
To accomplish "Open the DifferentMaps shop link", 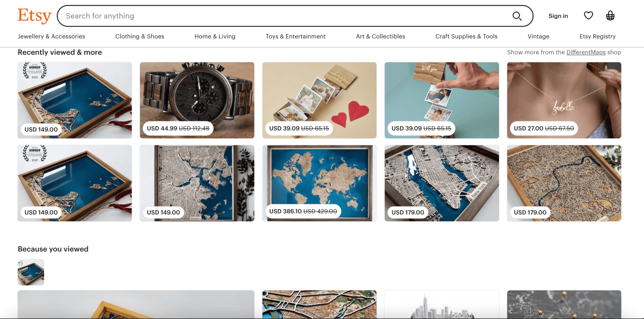I will (x=586, y=52).
